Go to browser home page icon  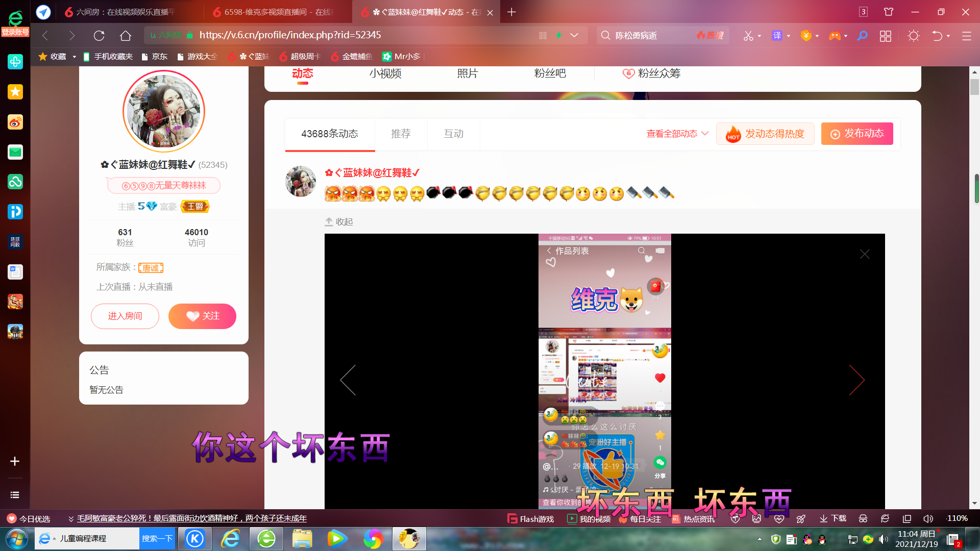126,36
